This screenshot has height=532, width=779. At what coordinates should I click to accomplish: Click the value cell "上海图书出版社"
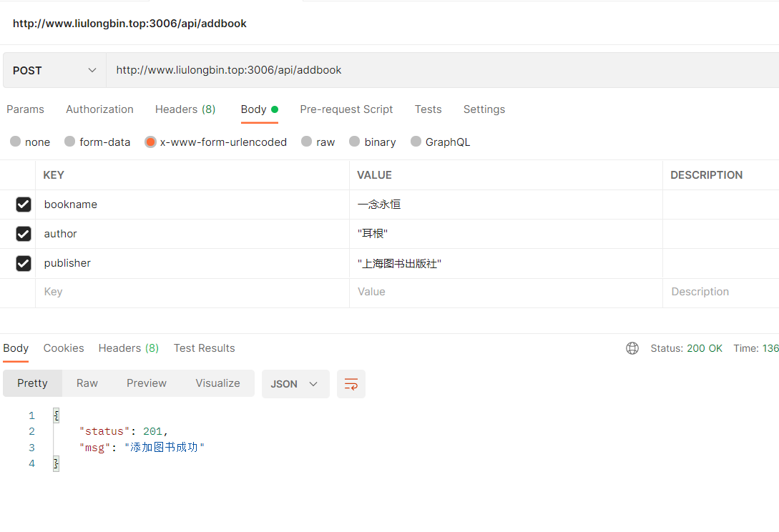pyautogui.click(x=506, y=263)
